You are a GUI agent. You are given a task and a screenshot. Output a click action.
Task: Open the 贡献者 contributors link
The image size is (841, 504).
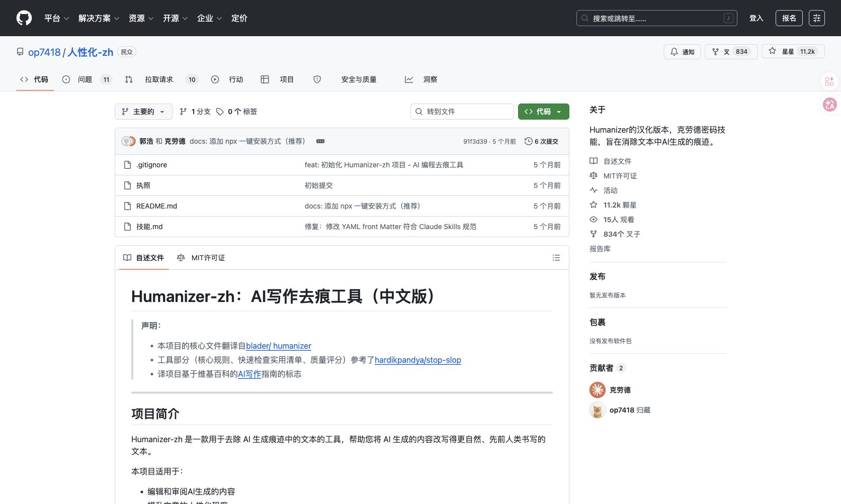607,368
